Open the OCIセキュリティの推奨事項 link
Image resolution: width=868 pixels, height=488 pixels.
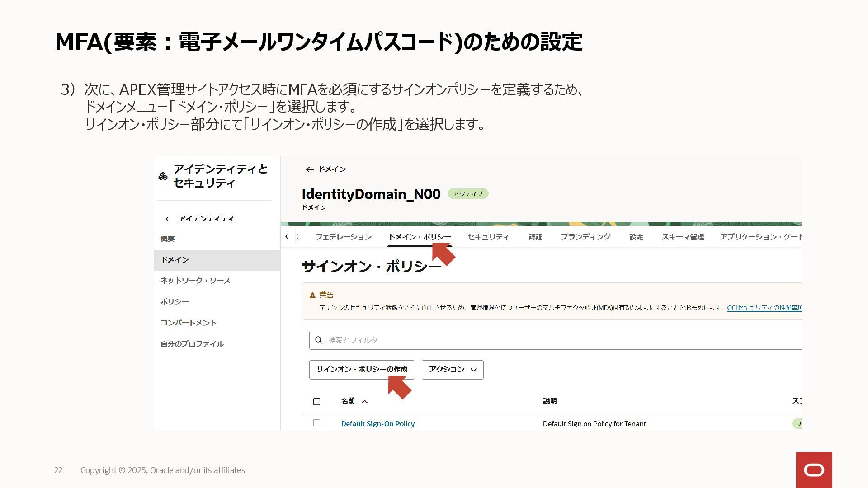click(x=764, y=308)
